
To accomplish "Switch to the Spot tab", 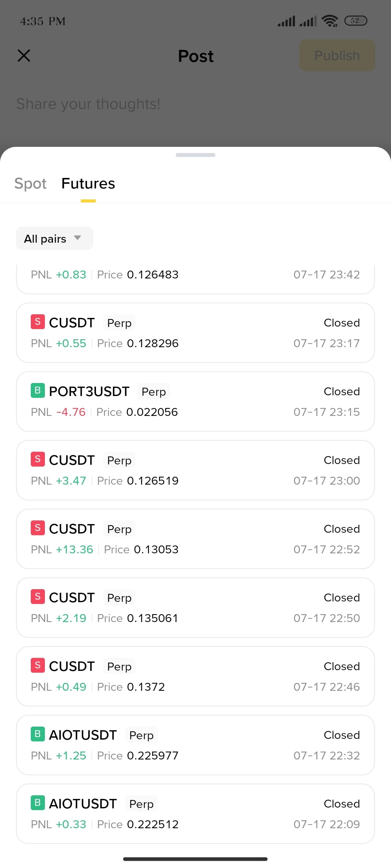I will coord(30,183).
